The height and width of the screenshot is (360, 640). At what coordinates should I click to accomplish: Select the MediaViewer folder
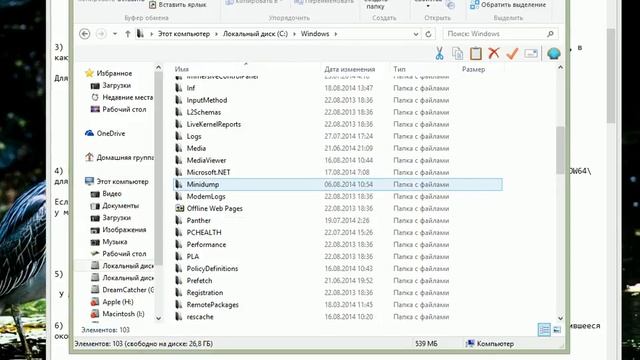[x=206, y=160]
